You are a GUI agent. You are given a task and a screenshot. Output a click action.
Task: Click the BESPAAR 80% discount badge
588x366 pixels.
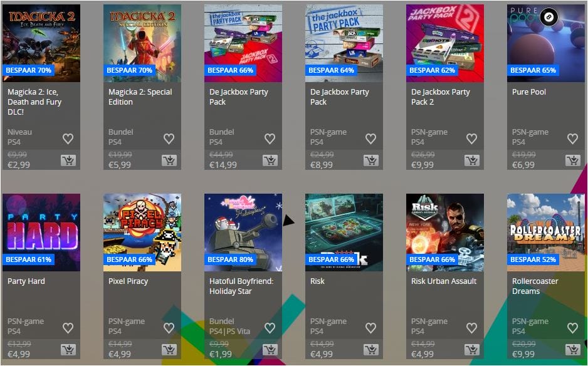230,259
